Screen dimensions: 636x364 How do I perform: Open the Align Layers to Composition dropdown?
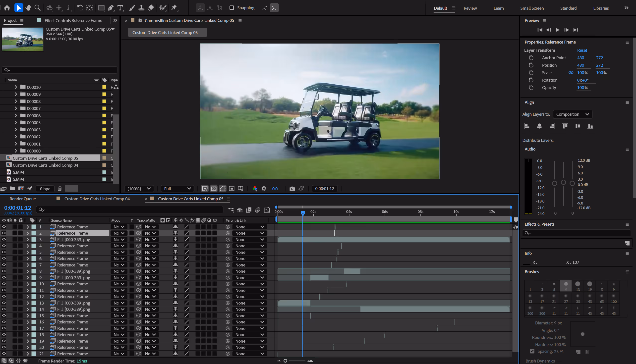[x=572, y=114]
